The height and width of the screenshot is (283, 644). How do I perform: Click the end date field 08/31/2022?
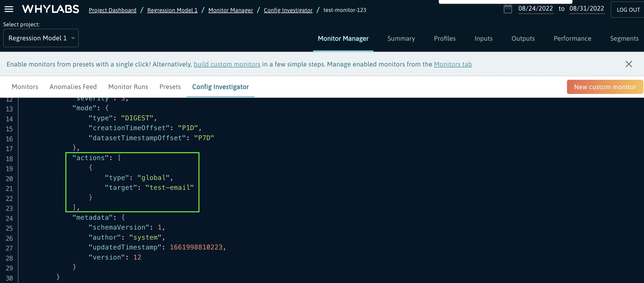[587, 8]
